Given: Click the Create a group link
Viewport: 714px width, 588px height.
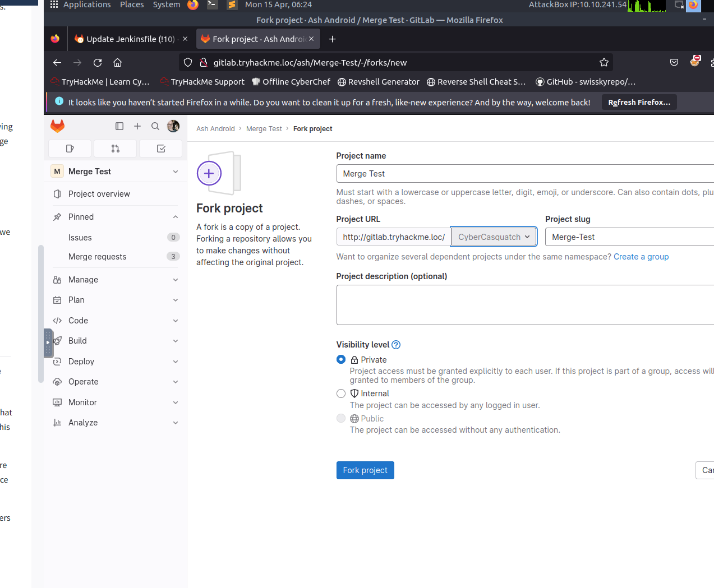Looking at the screenshot, I should [x=641, y=257].
